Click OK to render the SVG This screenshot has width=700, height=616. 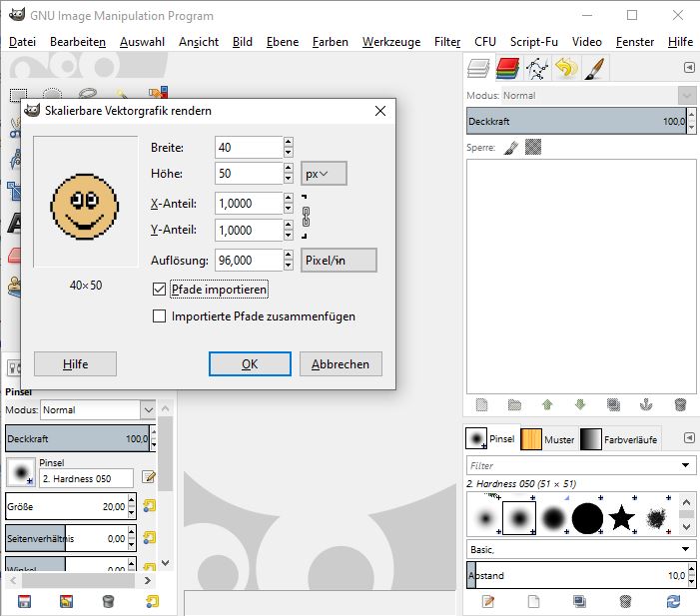pos(250,364)
